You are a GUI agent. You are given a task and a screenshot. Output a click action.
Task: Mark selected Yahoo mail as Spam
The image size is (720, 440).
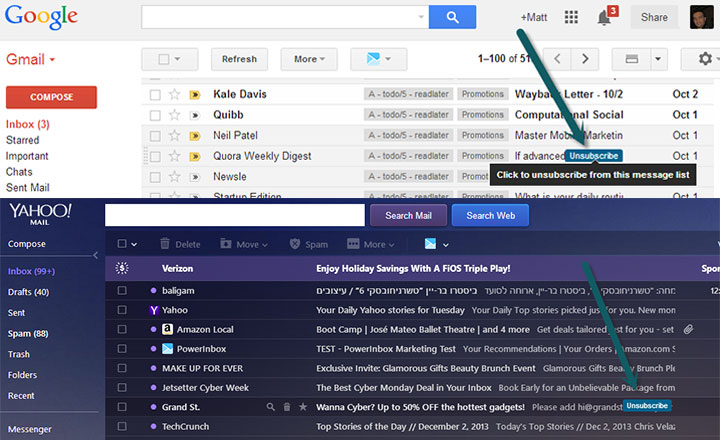308,244
